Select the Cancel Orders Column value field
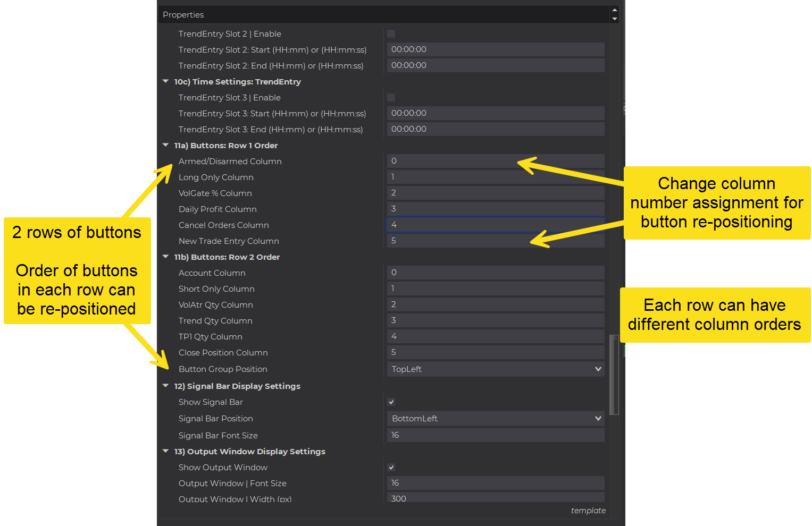Image resolution: width=812 pixels, height=526 pixels. 495,225
